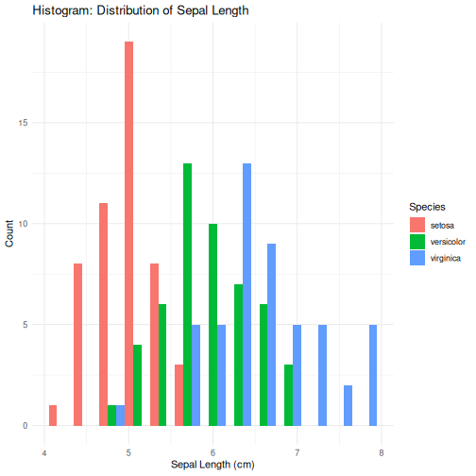Click the virginica blue legend swatch
Screen dimensions: 476x476
pos(417,258)
